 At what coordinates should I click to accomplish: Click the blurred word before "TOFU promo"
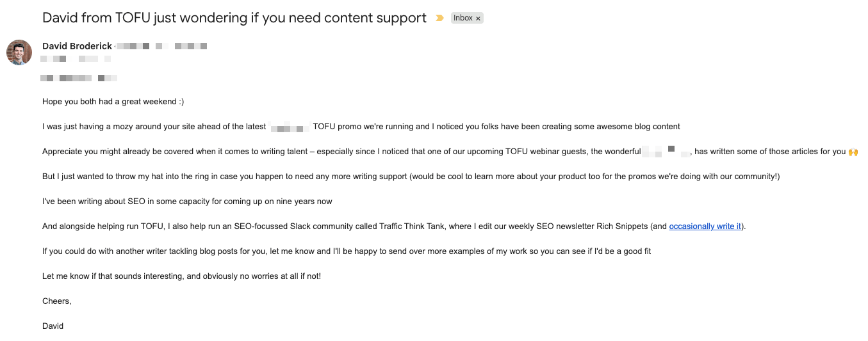[x=290, y=127]
